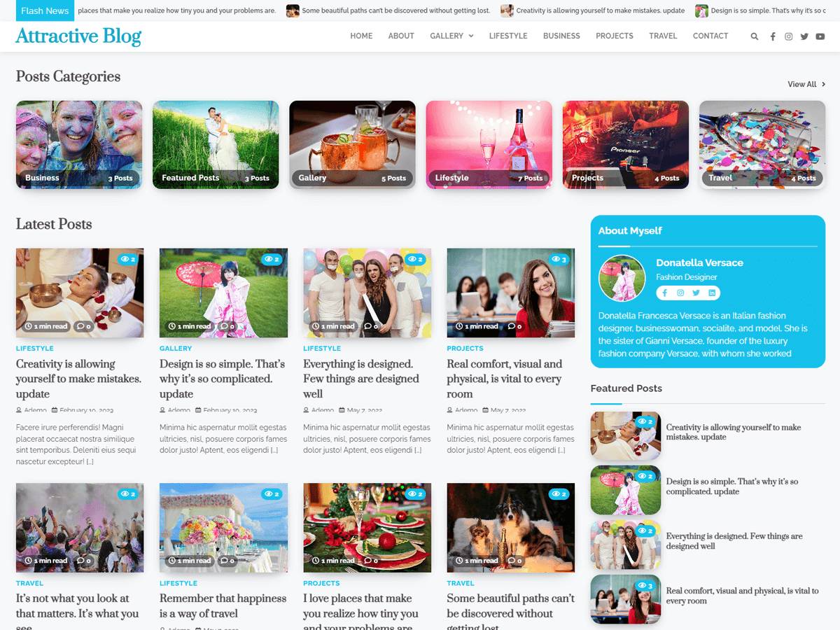Screen dimensions: 840x630
Task: Click author Ademo under Creativity post
Action: [x=31, y=410]
